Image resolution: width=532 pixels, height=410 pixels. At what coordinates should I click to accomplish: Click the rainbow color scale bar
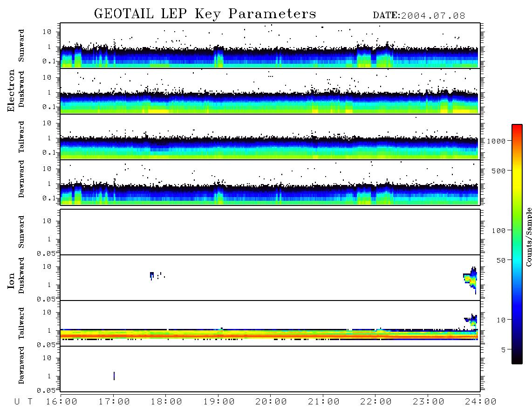pos(517,244)
